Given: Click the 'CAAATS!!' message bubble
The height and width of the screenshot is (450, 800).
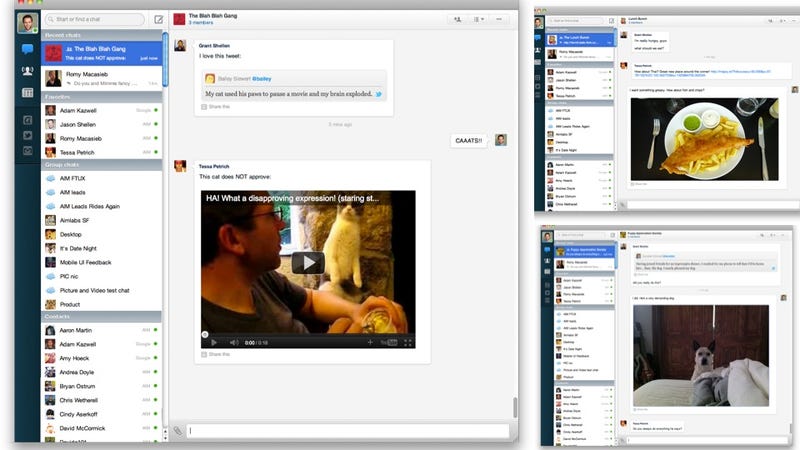Looking at the screenshot, I should [468, 140].
